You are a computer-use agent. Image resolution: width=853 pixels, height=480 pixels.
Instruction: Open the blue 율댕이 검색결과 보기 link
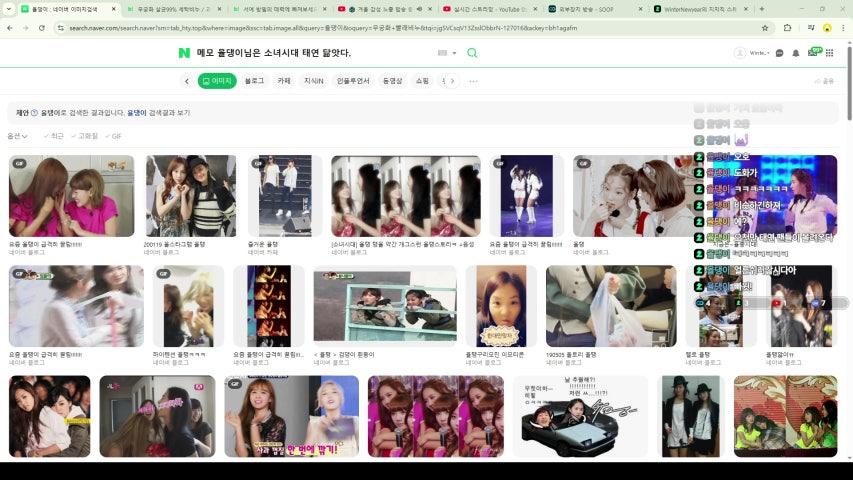pyautogui.click(x=158, y=113)
